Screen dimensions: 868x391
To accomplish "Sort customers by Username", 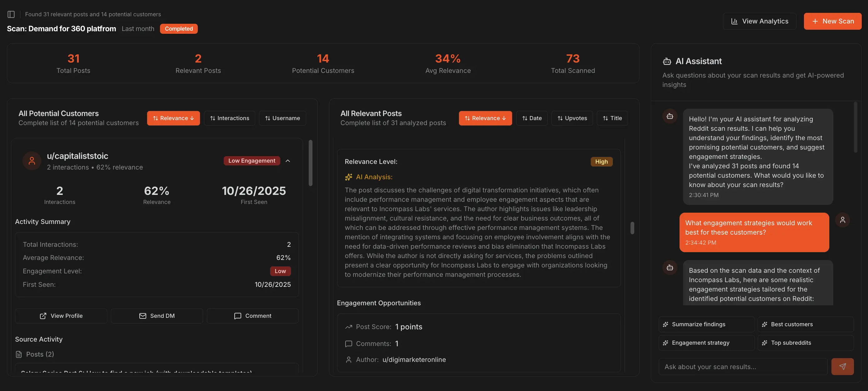I will click(x=282, y=118).
